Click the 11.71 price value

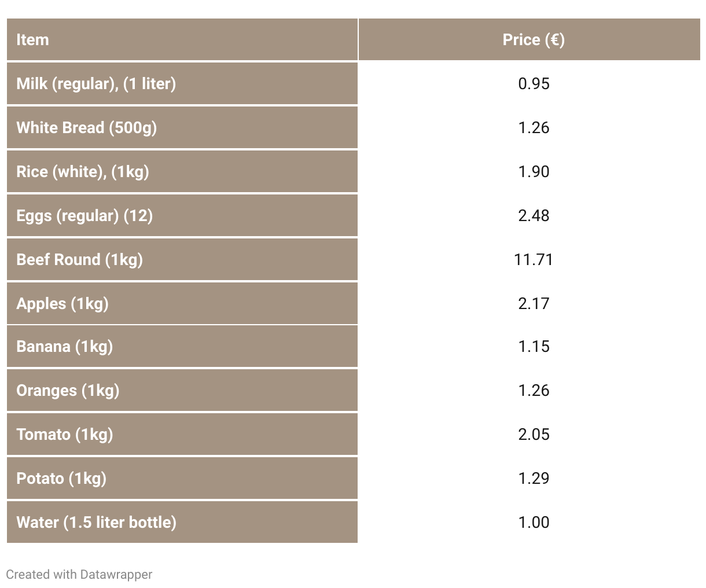[534, 259]
